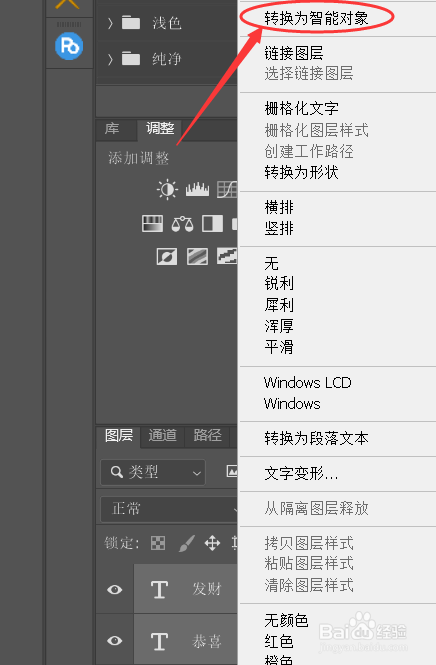Click the blue Ps round icon
436x665 pixels.
tap(69, 46)
